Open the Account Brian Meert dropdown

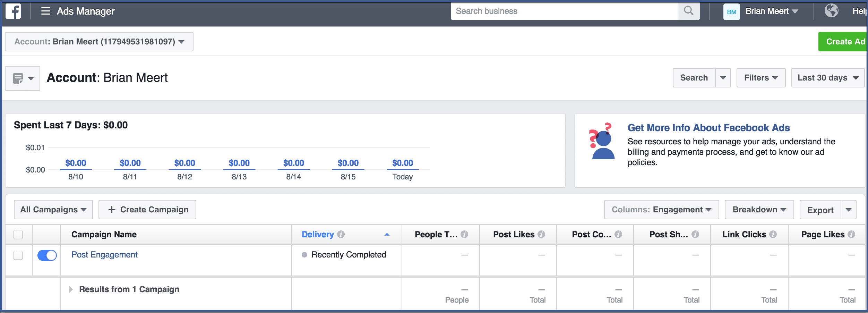[x=99, y=42]
